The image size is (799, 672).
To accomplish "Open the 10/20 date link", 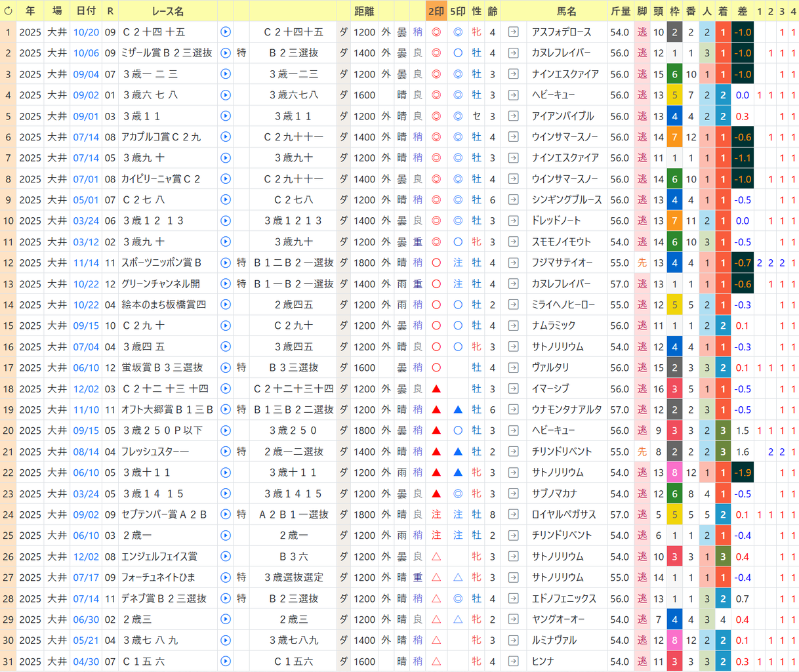I will point(86,32).
